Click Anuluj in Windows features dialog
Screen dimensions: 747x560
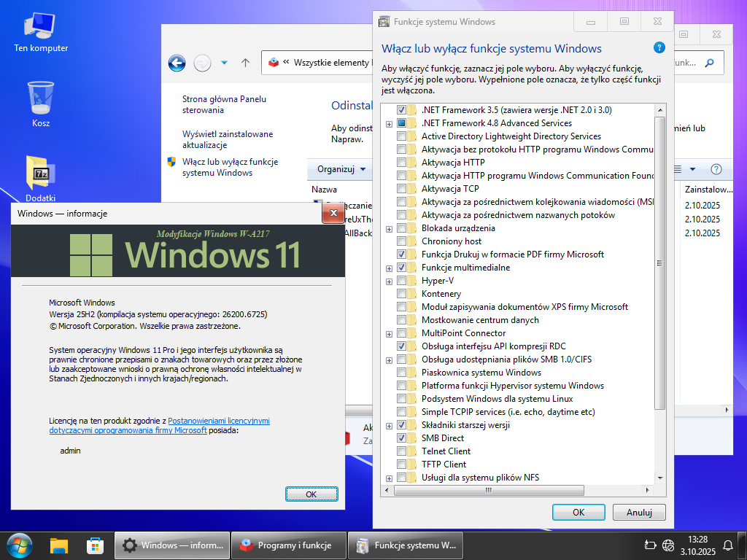(638, 512)
